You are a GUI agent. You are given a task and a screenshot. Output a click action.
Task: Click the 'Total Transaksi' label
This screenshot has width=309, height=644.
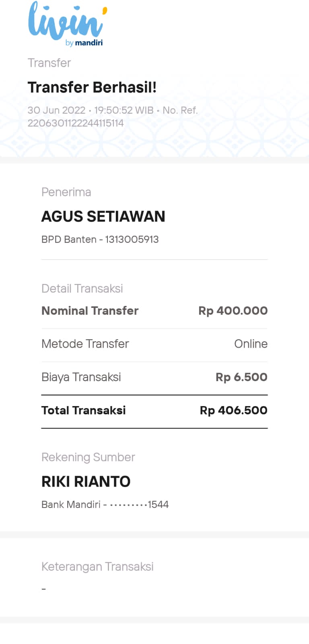[83, 410]
